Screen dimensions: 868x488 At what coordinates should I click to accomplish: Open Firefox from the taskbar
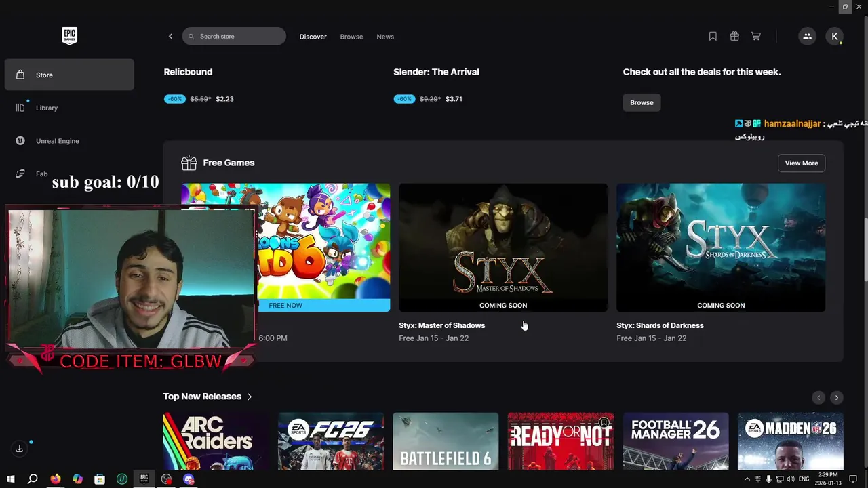pos(55,479)
